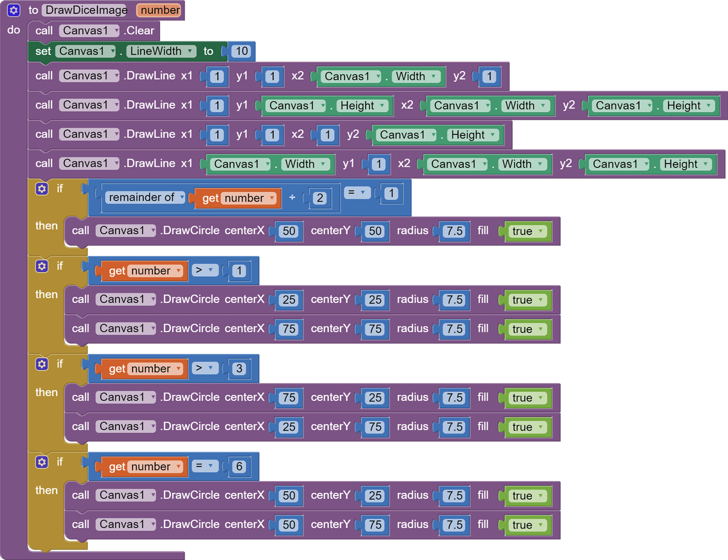Click the gear icon on the remainder-of if block
Screen dimensions: 728x560
point(41,189)
